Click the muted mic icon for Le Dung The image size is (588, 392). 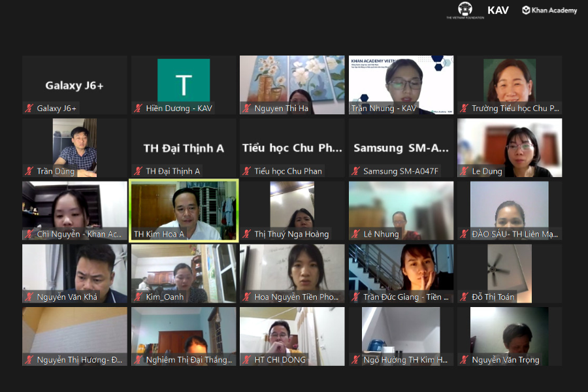[x=464, y=171]
